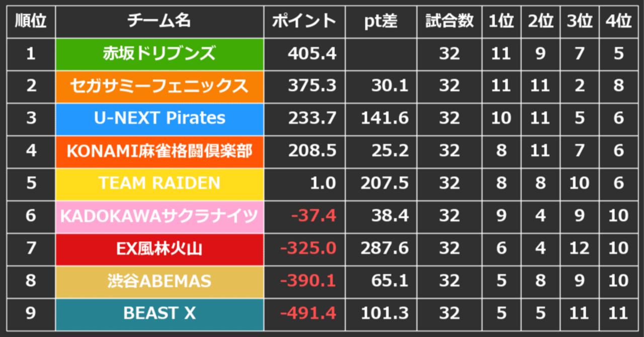This screenshot has height=337, width=644.
Task: Click the U-NEXT Pirates team cell
Action: (159, 119)
